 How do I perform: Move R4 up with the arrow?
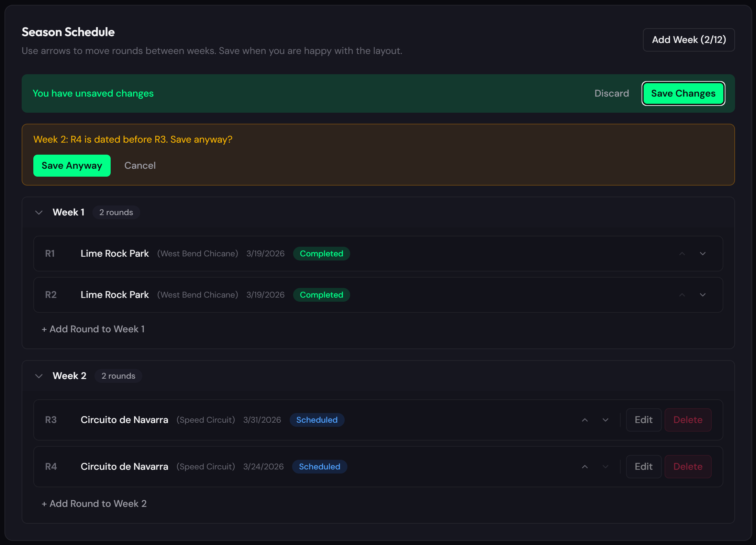pyautogui.click(x=585, y=467)
